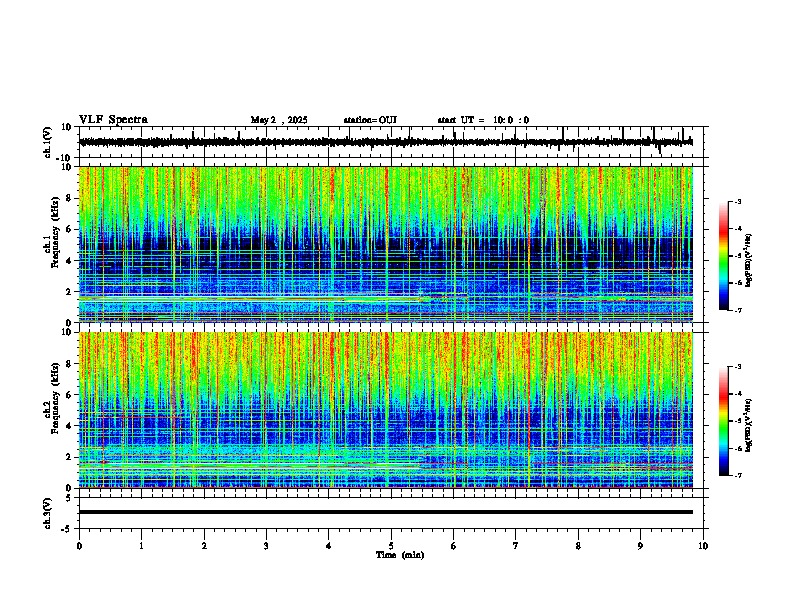Click the "5" tick on ch.3(V) axis
This screenshot has width=792, height=612.
pos(69,498)
